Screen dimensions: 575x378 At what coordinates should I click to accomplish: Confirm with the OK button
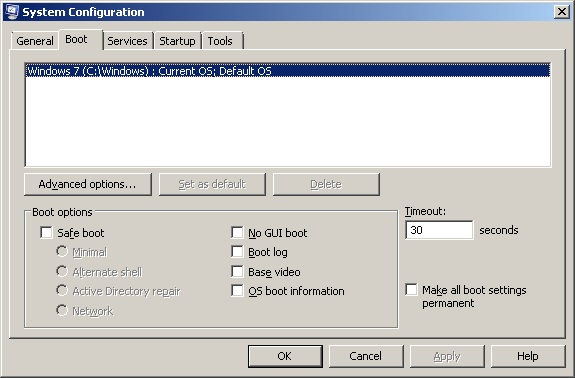click(285, 356)
